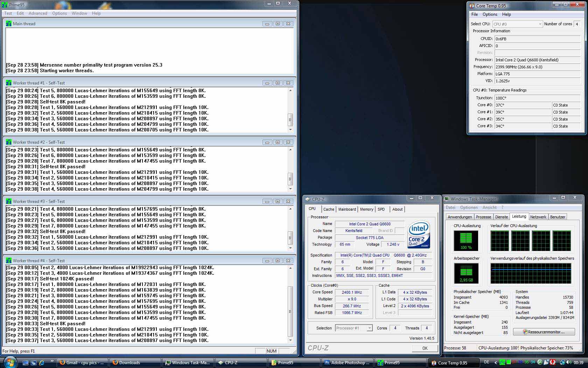Activate Windows Task-Manager from the taskbar
The height and width of the screenshot is (368, 588).
coord(188,363)
